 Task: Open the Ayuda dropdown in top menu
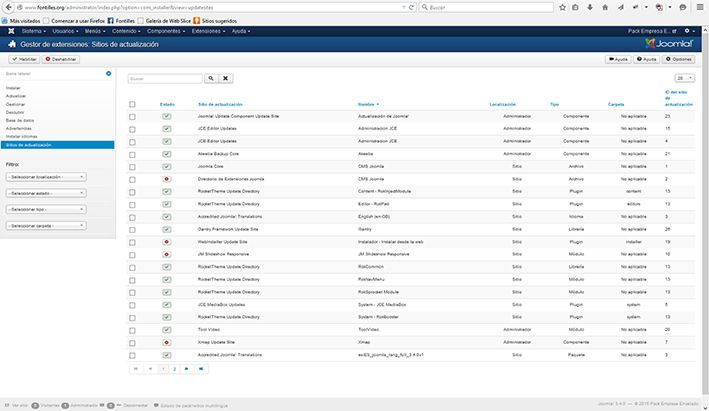pos(241,31)
